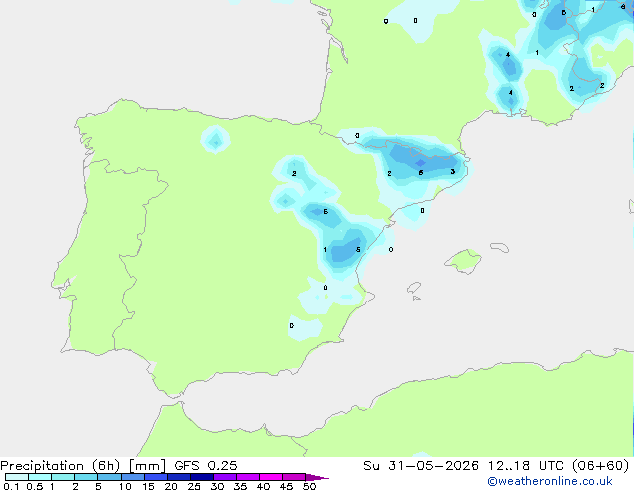634x490 pixels.
Task: Click the over-50 arrow tip of the legend
Action: (x=317, y=477)
